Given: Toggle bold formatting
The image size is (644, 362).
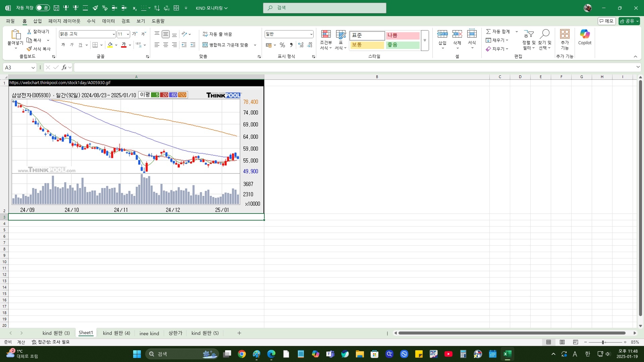Looking at the screenshot, I should (x=63, y=45).
